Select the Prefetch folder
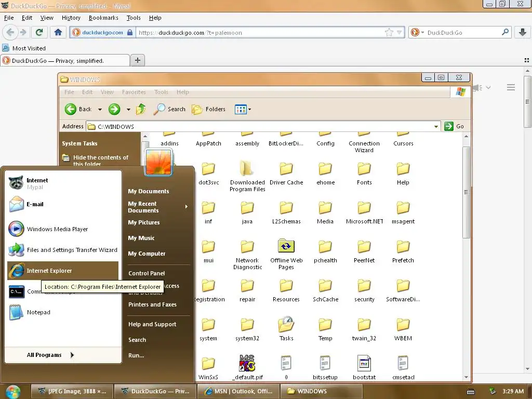 (x=403, y=252)
